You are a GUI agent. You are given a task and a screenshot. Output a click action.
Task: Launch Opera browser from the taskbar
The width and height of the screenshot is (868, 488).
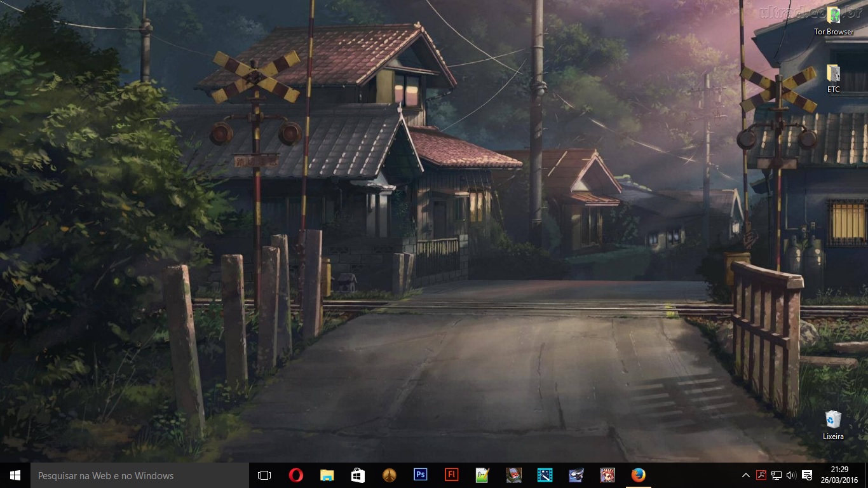pos(295,475)
